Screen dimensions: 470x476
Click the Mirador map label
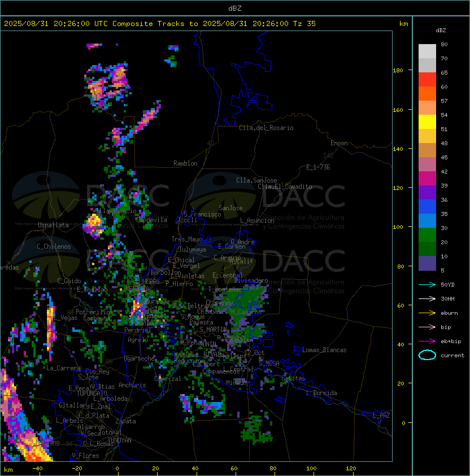[x=238, y=383]
